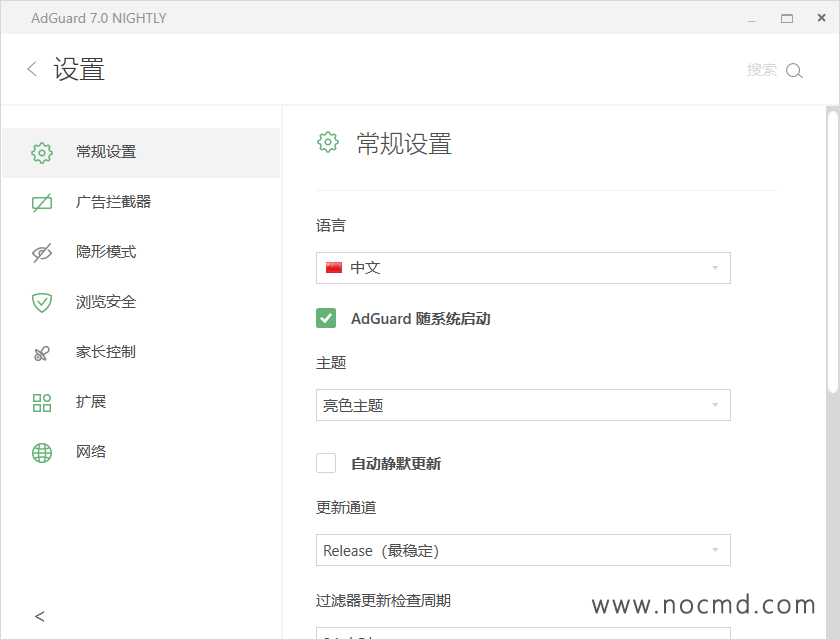
Task: Close the AdGuard window
Action: click(x=821, y=18)
